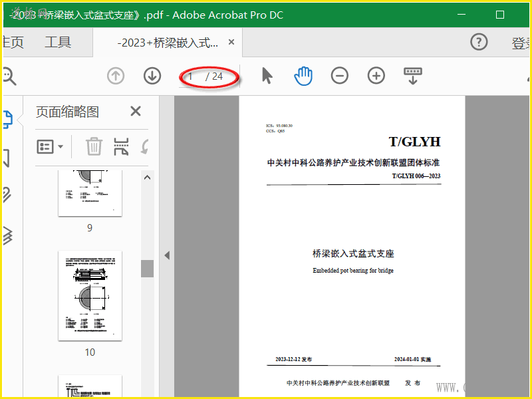This screenshot has height=399, width=532.
Task: Select the arrow selection tool
Action: click(x=267, y=76)
